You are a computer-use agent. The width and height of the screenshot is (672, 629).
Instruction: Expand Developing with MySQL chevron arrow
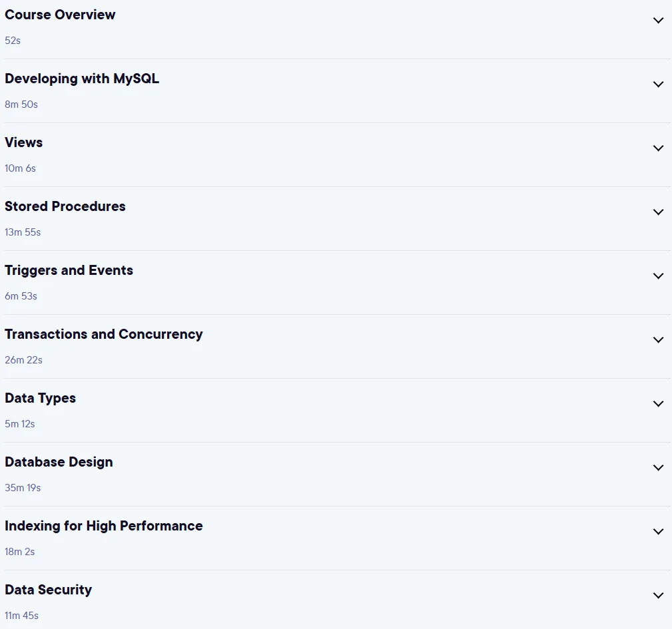[x=658, y=84]
